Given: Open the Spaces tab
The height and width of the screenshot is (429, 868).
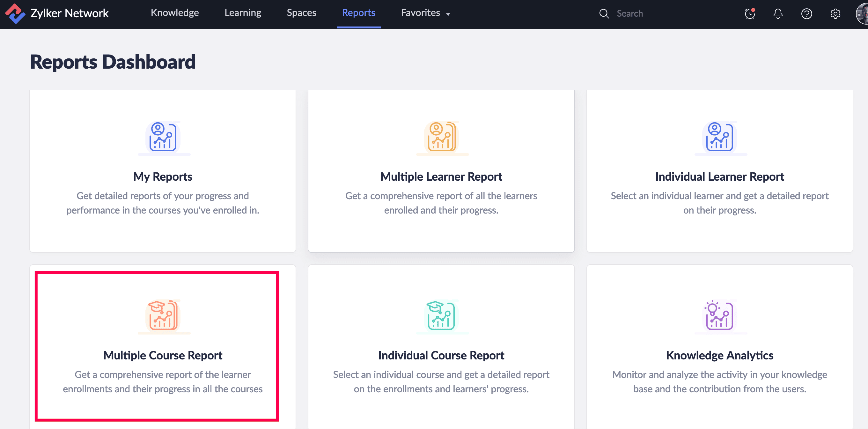Looking at the screenshot, I should 301,13.
